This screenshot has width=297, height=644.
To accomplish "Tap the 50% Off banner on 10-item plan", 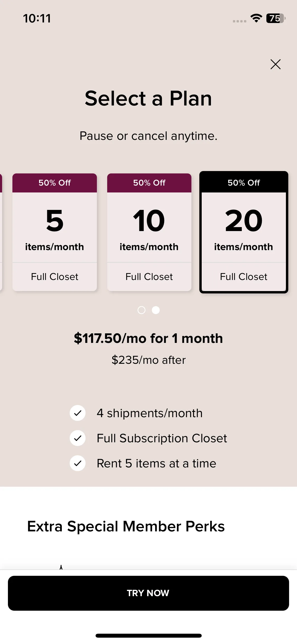I will click(x=149, y=183).
